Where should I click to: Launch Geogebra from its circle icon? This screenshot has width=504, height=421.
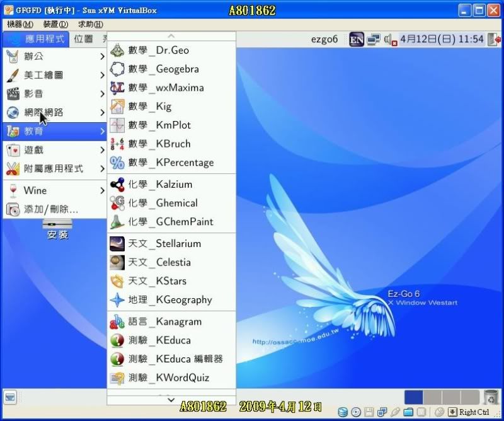[x=117, y=69]
